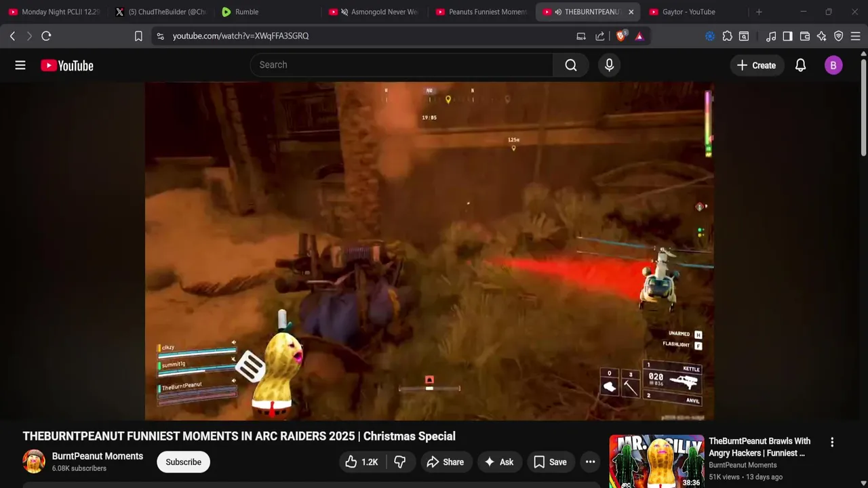Subscribe to BurntPeanut Moments

pos(183,462)
